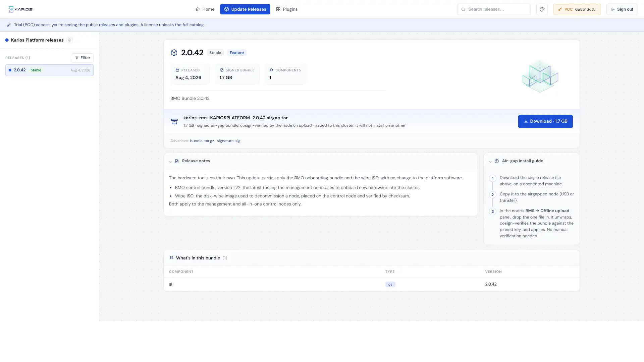Viewport: 644px width, 362px height.
Task: Click step 1 circle in install guide
Action: coord(493,178)
